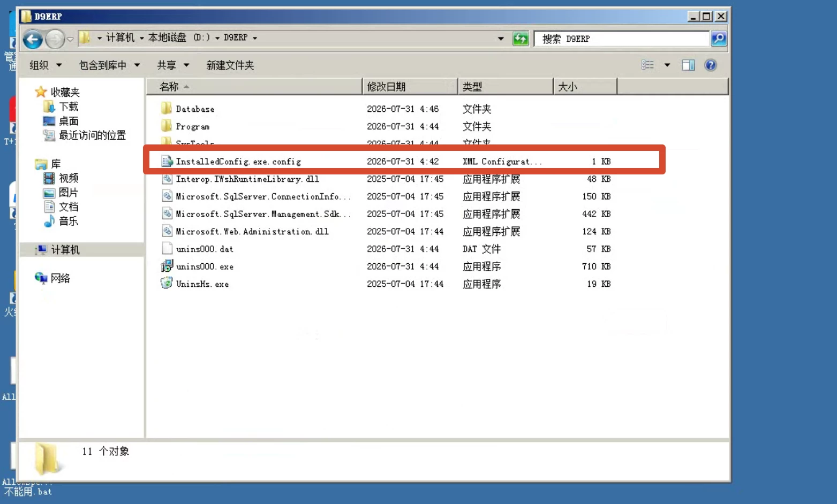This screenshot has height=504, width=837.
Task: Go back with the blue Back arrow
Action: [33, 39]
